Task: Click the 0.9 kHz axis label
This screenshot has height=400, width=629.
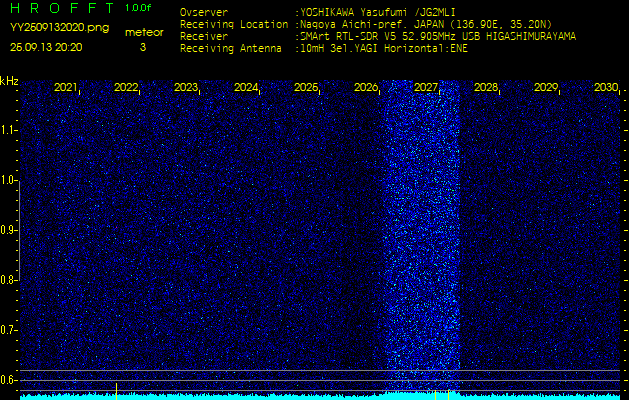Action: click(x=7, y=230)
